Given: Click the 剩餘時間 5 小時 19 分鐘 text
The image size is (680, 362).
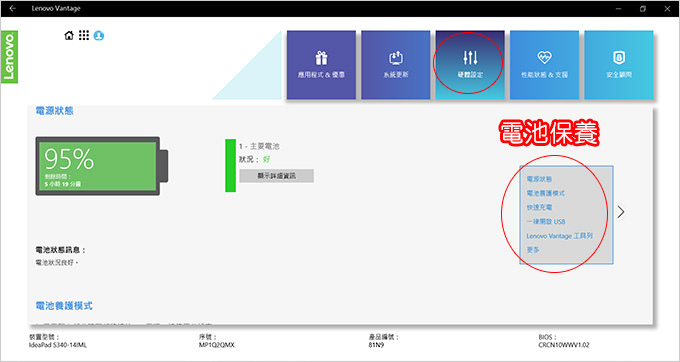Looking at the screenshot, I should coord(62,180).
